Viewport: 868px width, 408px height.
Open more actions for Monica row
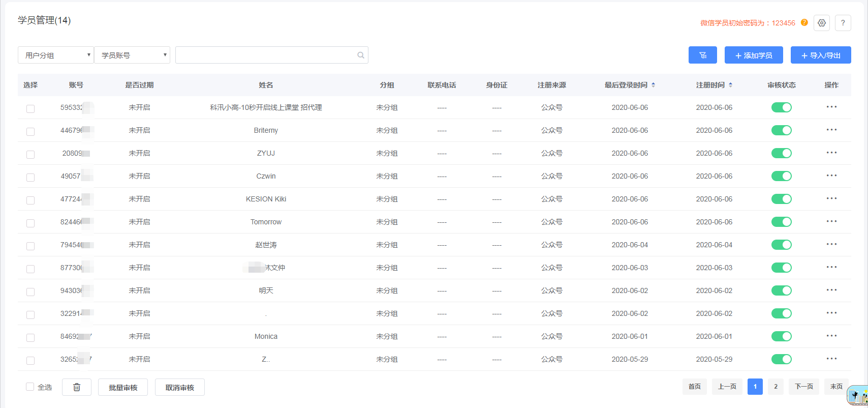[831, 336]
